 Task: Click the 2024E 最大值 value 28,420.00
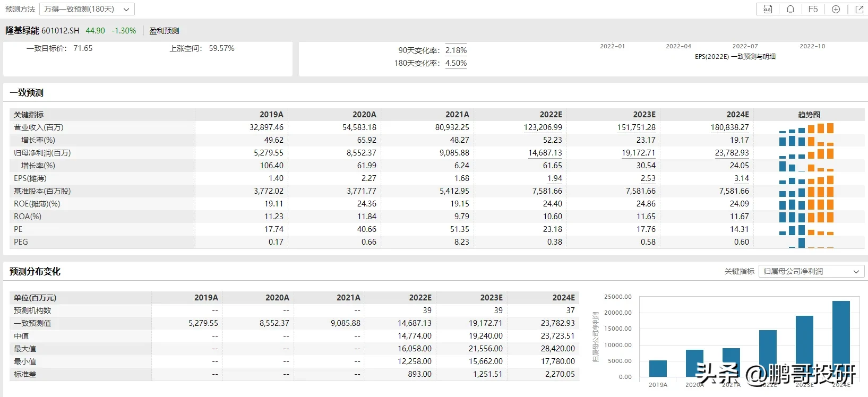click(x=558, y=349)
